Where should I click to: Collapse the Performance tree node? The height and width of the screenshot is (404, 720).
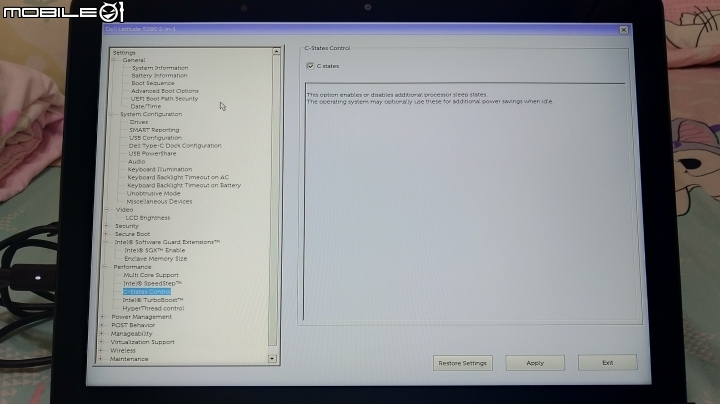point(105,267)
